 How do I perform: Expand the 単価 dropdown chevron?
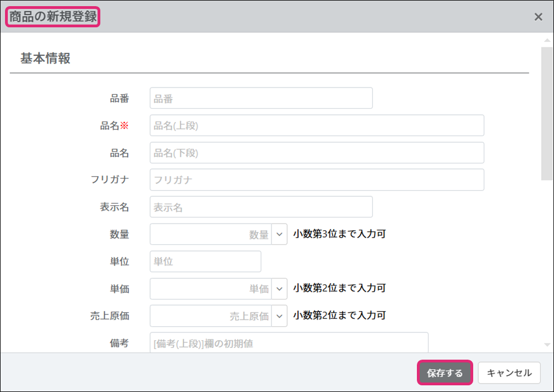point(279,289)
